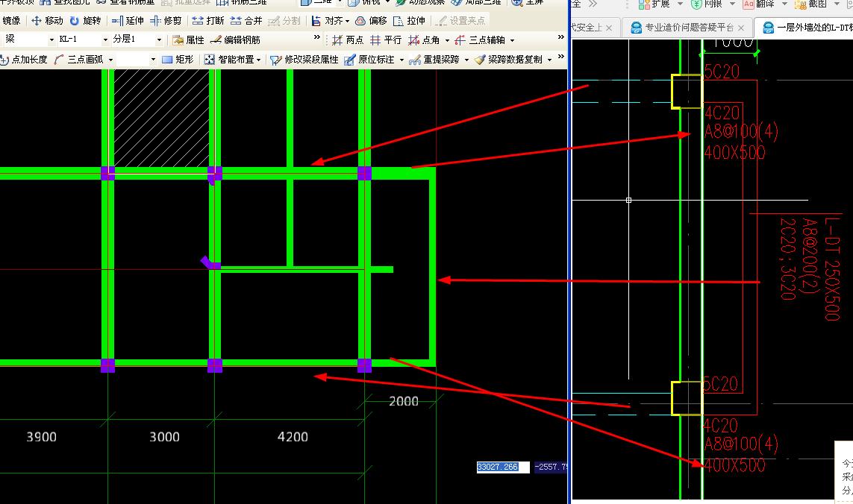Image resolution: width=853 pixels, height=504 pixels.
Task: Expand the browser 截图 dropdown arrow
Action: 837,4
